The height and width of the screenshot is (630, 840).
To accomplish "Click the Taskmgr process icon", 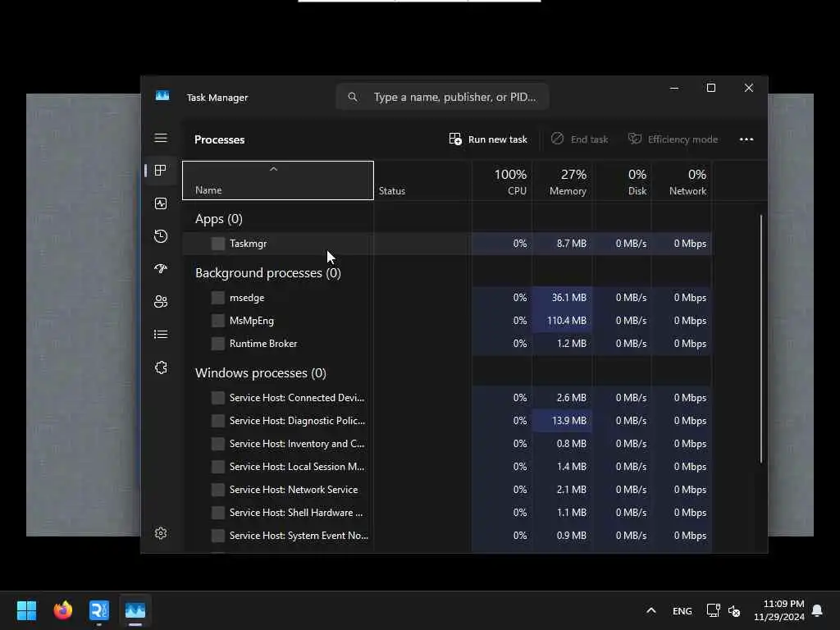I will tap(218, 244).
